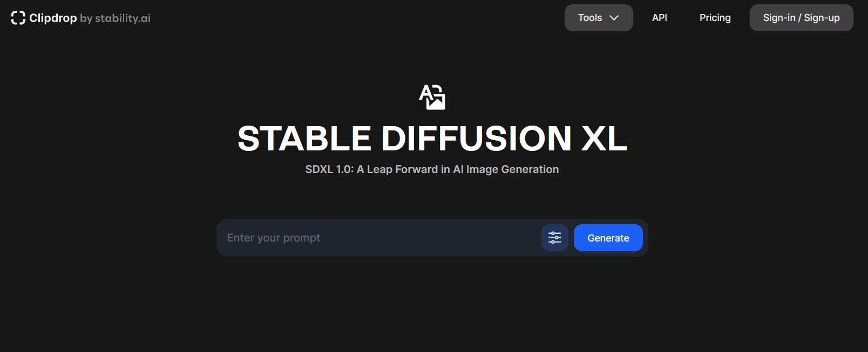This screenshot has width=868, height=352.
Task: Click the Clipdrop bracket logo icon
Action: 18,18
